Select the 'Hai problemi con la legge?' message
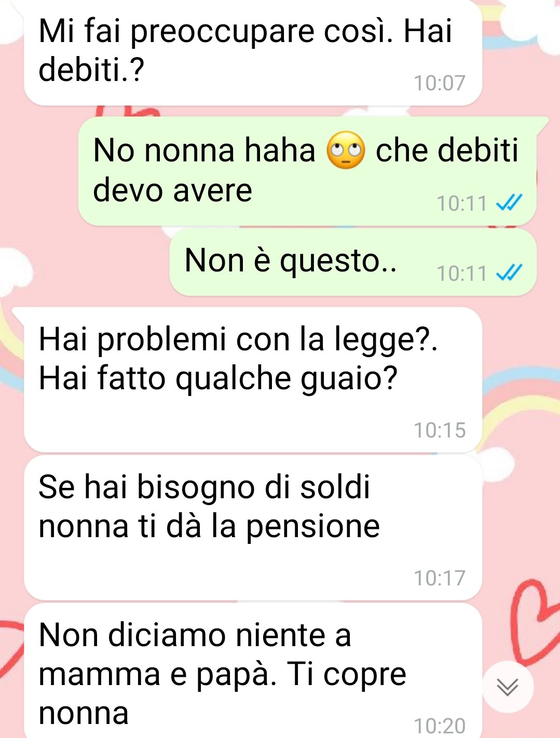This screenshot has width=560, height=738. (253, 380)
